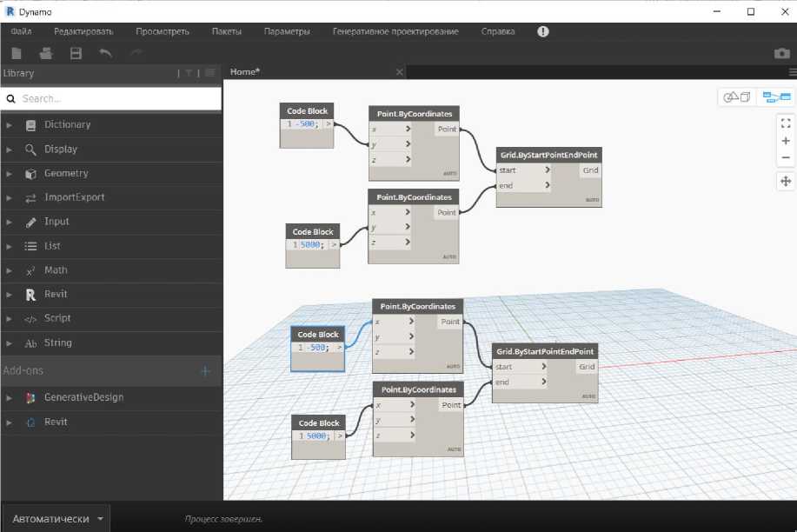Open the Генеративное проектирование menu
The image size is (797, 532).
(x=395, y=31)
